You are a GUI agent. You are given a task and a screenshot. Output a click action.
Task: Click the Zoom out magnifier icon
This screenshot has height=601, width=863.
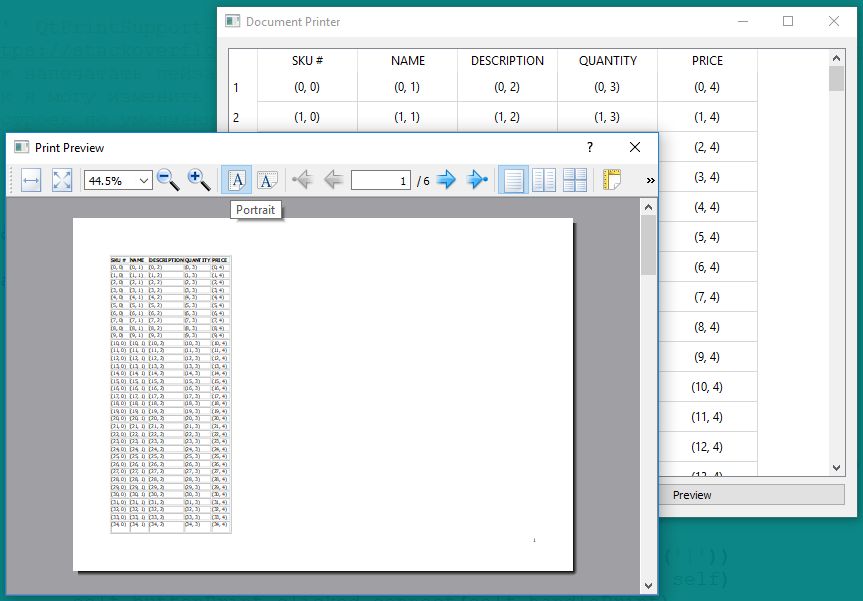coord(168,180)
